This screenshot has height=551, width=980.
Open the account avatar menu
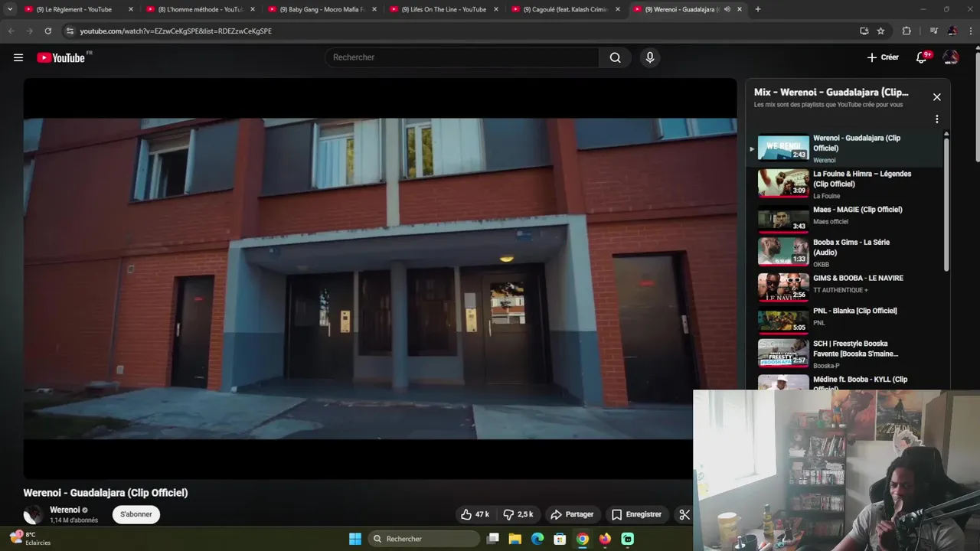[x=951, y=57]
